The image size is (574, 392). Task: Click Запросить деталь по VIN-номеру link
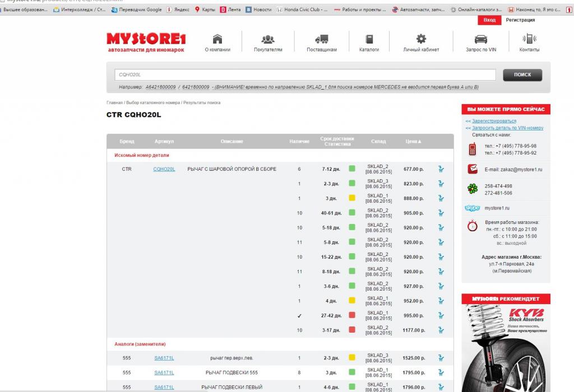coord(508,128)
